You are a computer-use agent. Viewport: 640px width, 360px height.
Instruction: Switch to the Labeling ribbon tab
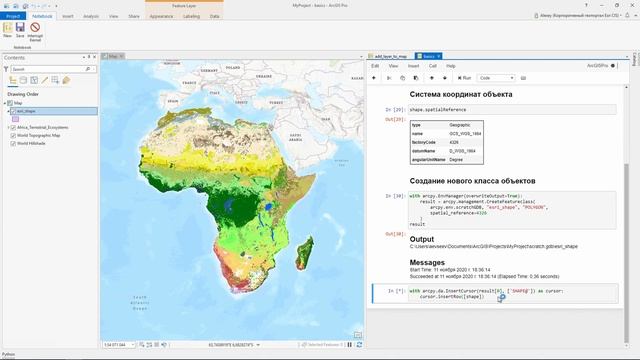[191, 16]
